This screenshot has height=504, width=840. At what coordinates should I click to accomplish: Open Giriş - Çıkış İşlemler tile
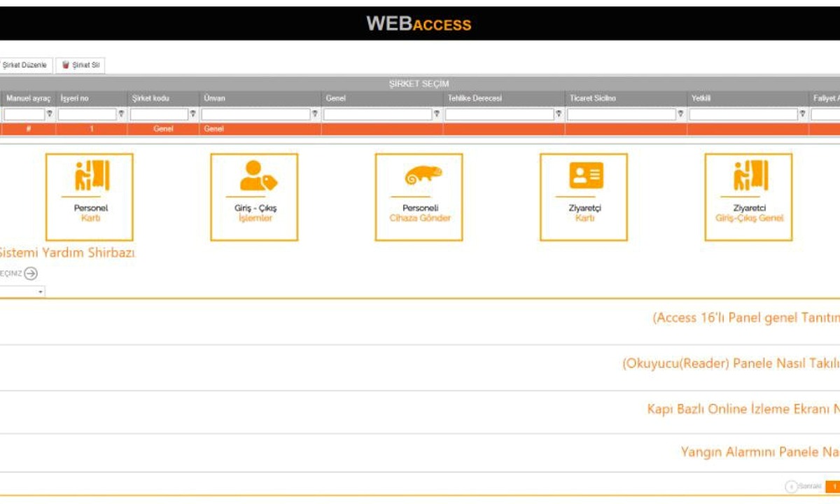[x=254, y=197]
